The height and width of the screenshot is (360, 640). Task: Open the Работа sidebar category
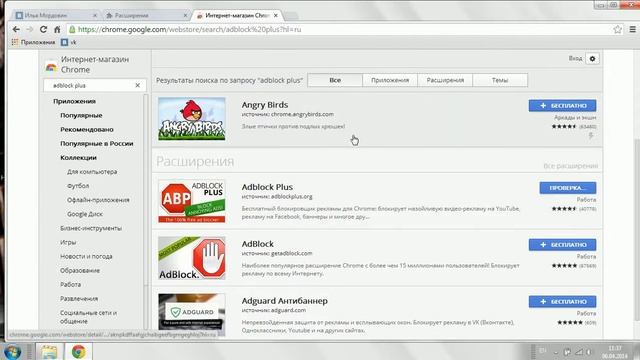(70, 284)
